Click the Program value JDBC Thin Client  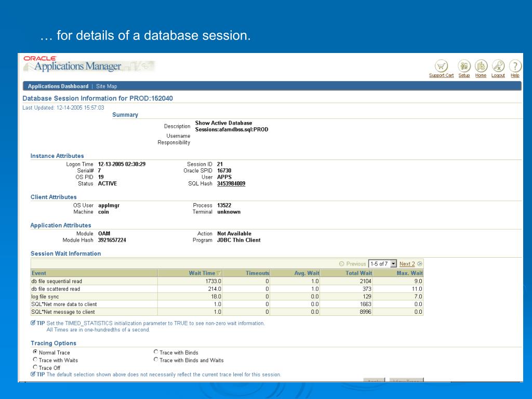pyautogui.click(x=239, y=240)
